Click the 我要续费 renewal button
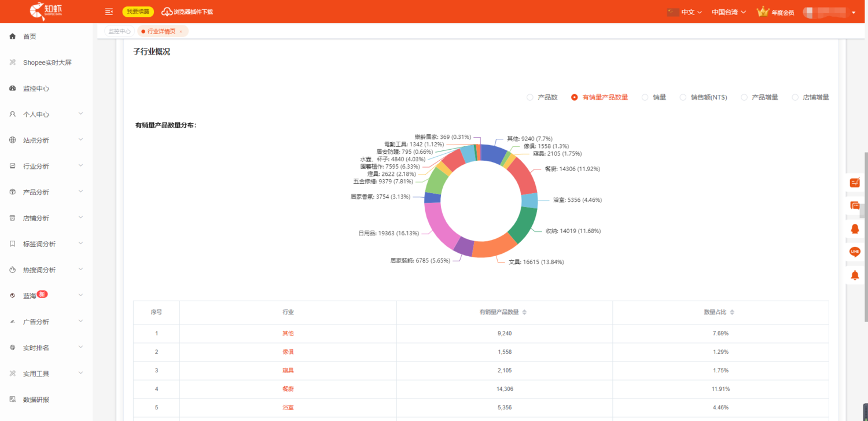The image size is (868, 421). click(138, 12)
